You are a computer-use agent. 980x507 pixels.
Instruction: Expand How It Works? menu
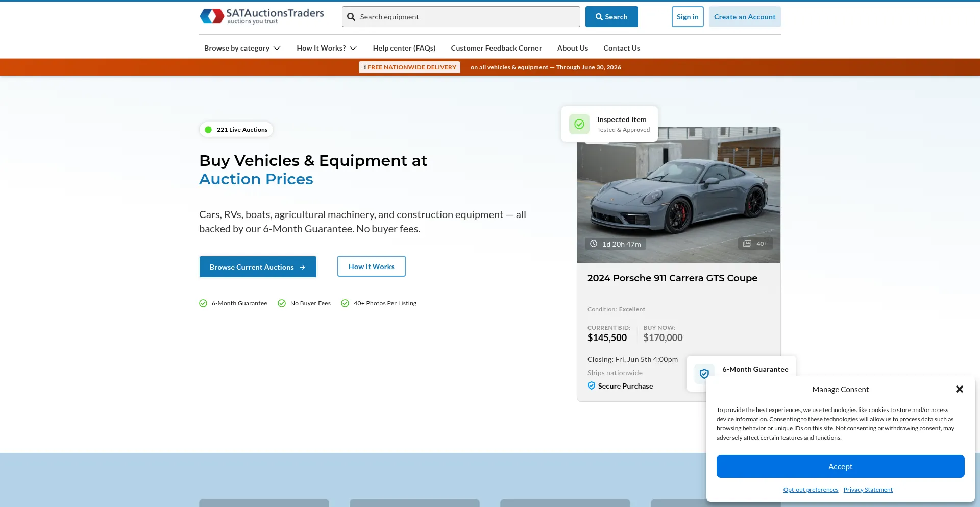tap(327, 48)
